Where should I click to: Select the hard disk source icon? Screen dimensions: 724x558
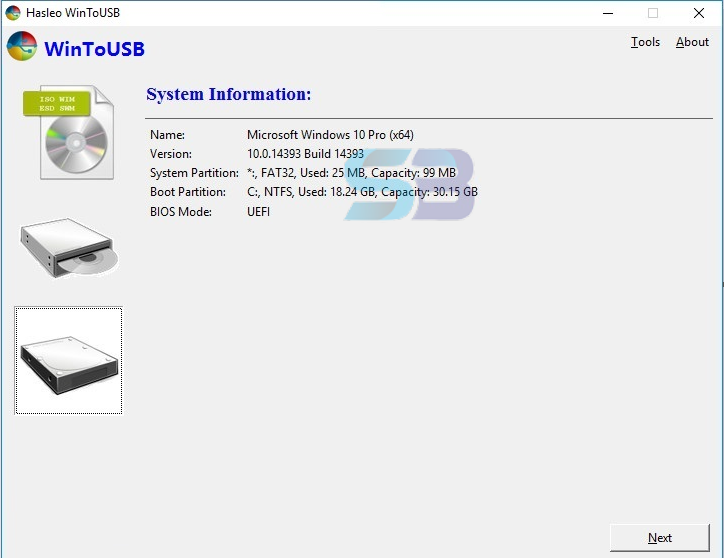(x=69, y=361)
